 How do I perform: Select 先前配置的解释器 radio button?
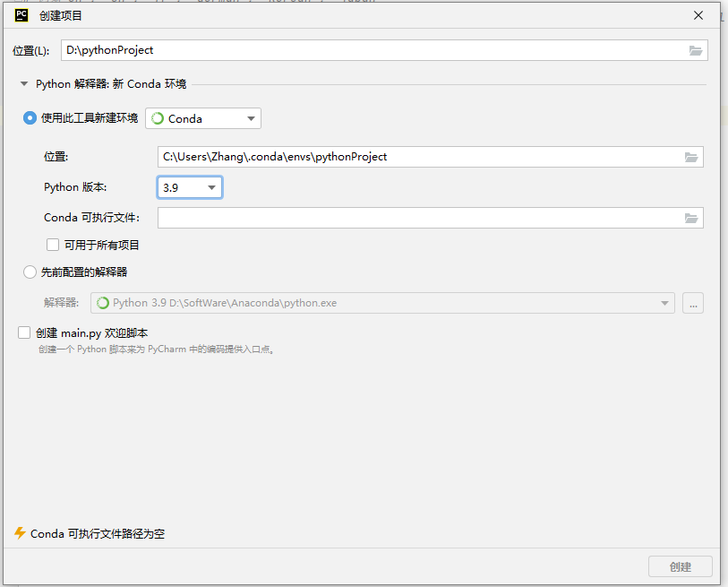[x=30, y=272]
